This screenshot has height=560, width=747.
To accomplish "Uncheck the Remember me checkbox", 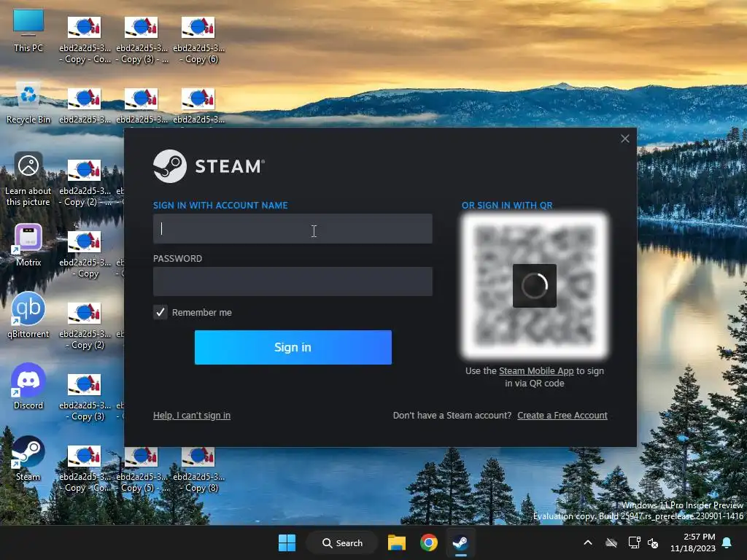I will tap(160, 312).
